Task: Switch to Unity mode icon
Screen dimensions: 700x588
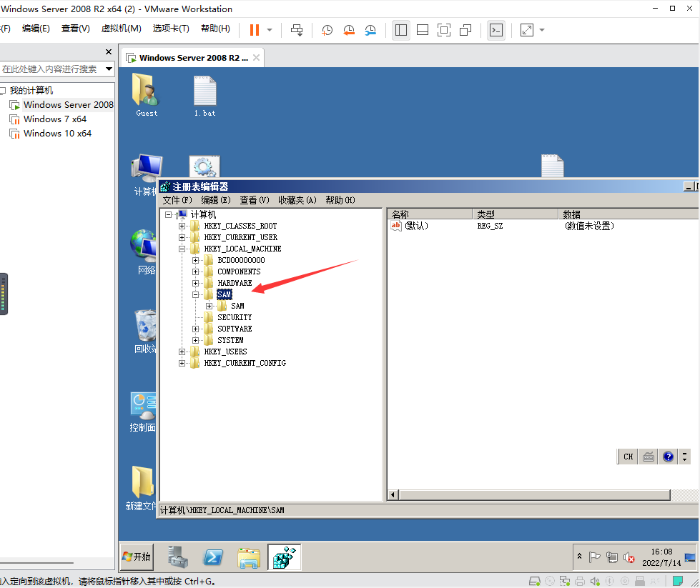Action: click(x=465, y=30)
